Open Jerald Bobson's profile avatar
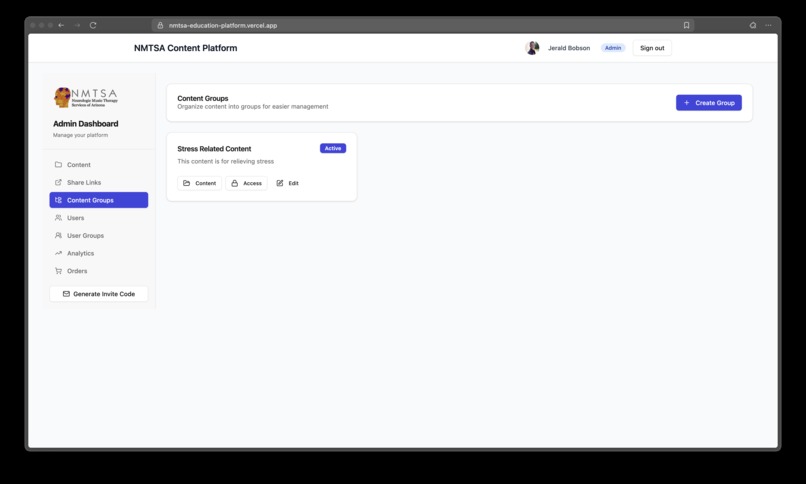806x484 pixels. [x=532, y=48]
